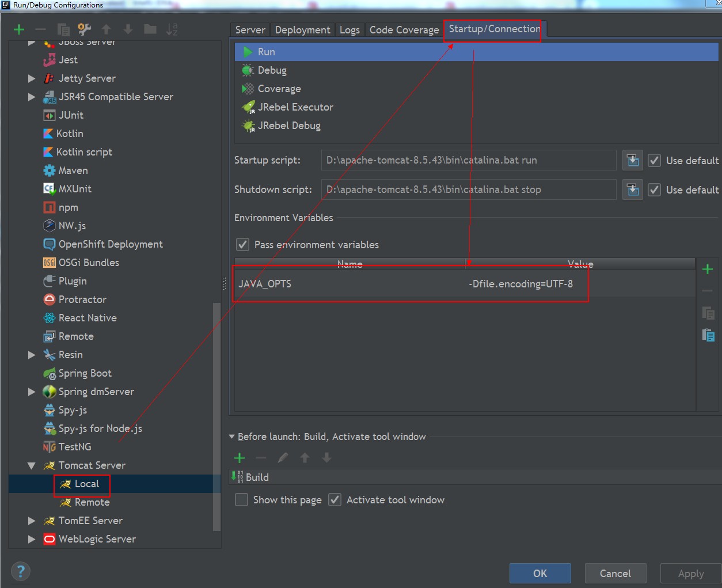Click Apply button
The width and height of the screenshot is (722, 588).
coord(691,574)
